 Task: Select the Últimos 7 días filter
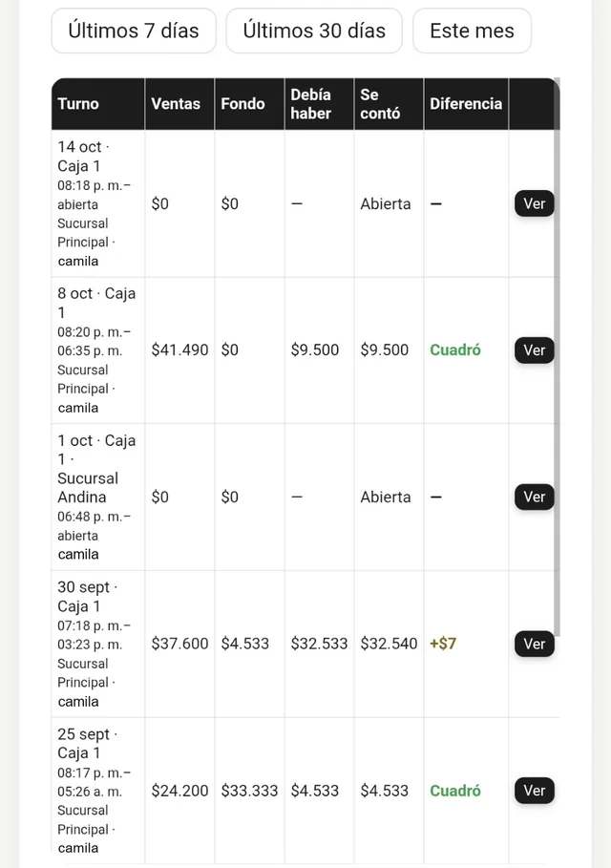click(x=134, y=31)
